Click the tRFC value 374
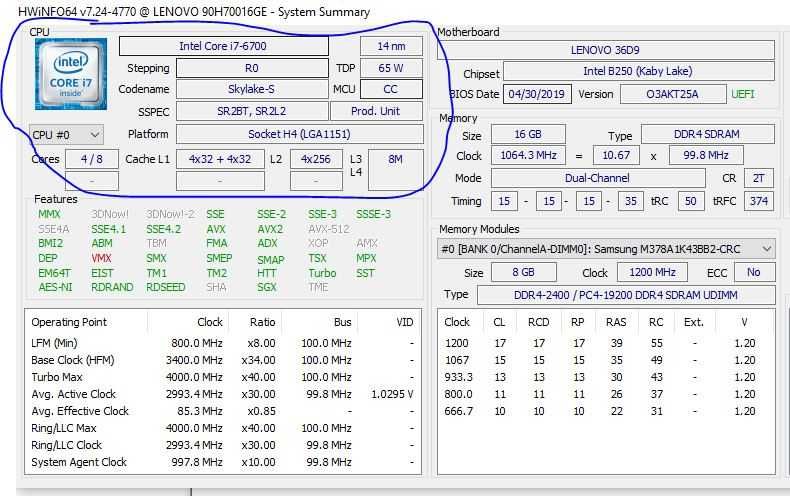Screen dimensions: 790x496 pos(759,201)
